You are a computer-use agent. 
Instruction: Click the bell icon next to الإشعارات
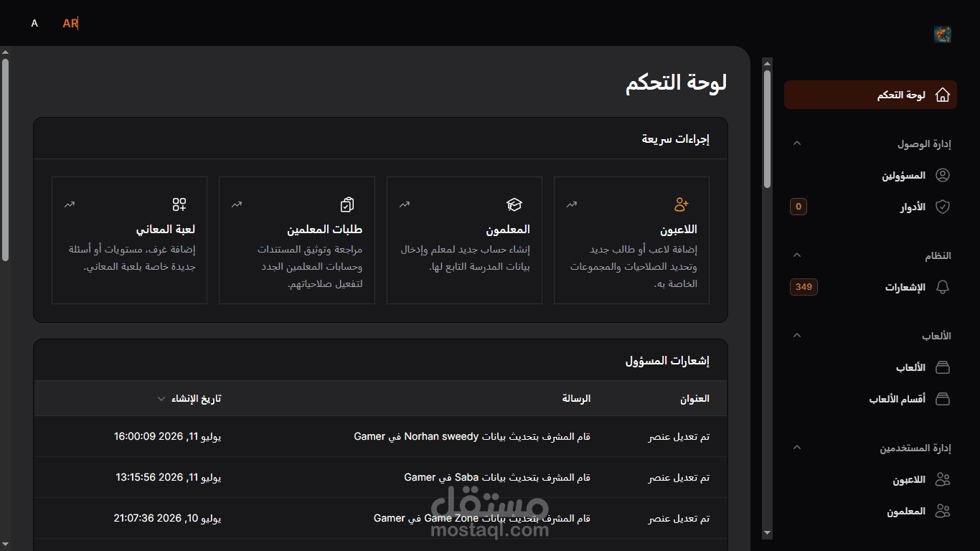[x=943, y=287]
